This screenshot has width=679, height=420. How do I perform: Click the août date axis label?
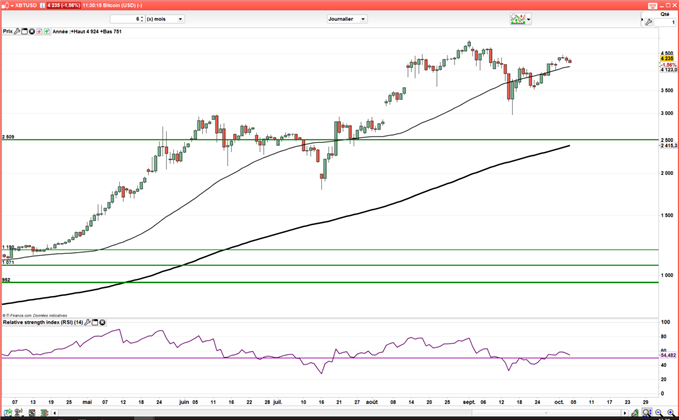coord(372,402)
